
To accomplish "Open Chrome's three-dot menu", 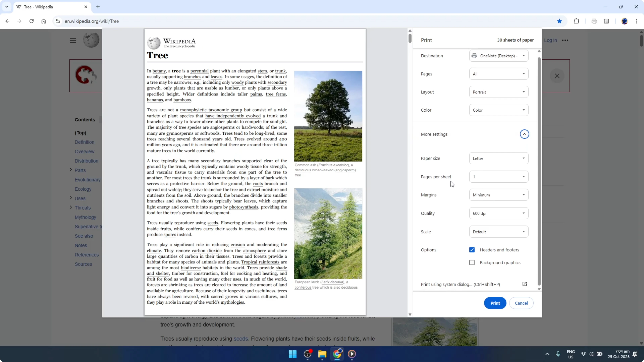I will [x=636, y=21].
